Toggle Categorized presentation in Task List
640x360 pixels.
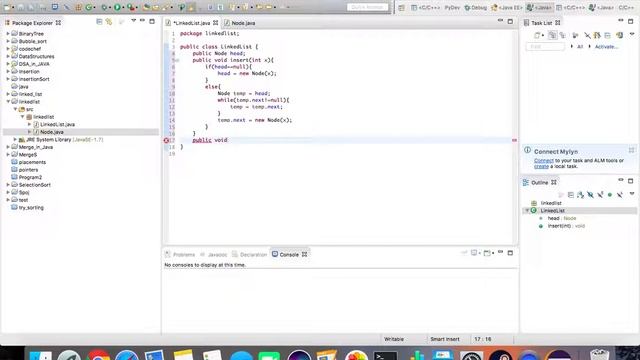pos(552,36)
